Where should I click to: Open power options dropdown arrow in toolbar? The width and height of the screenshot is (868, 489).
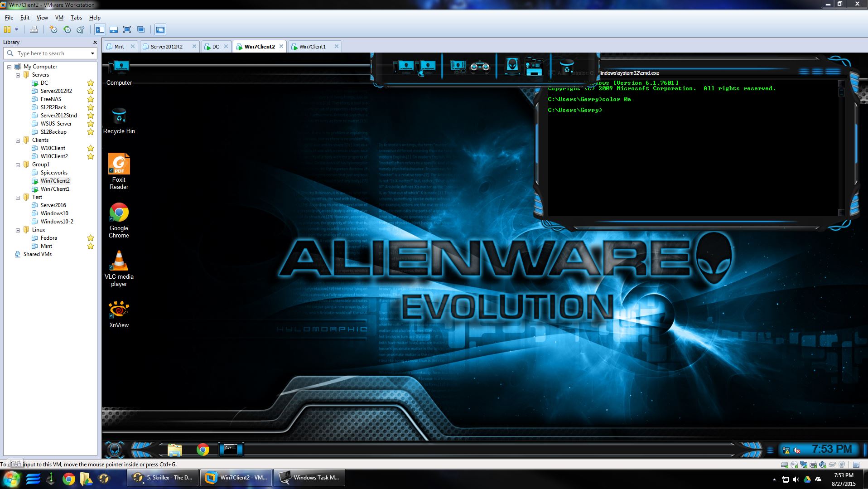(17, 29)
